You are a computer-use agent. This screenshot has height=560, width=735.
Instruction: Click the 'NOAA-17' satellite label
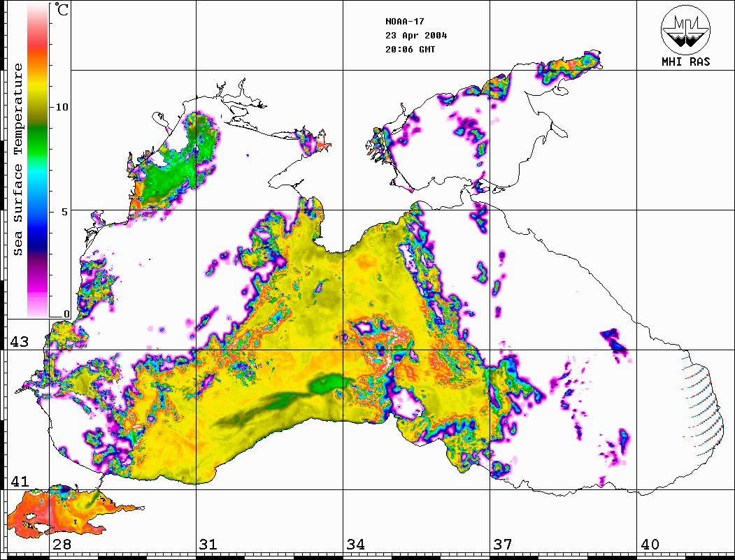pos(404,22)
